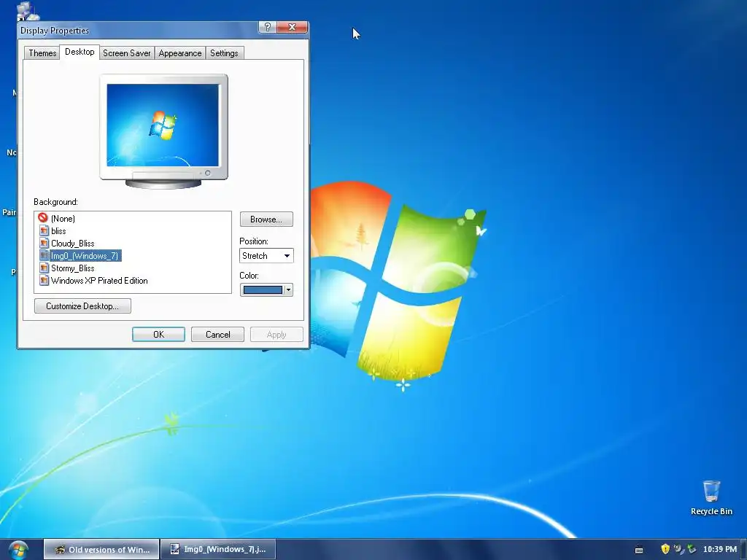Open the Screen Saver tab
The image size is (747, 560).
pyautogui.click(x=127, y=52)
